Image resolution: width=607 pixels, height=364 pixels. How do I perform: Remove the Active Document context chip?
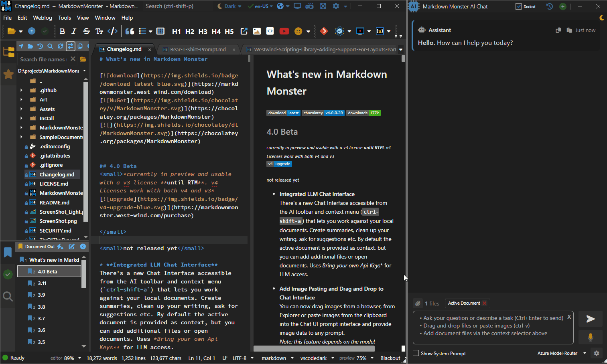point(485,303)
